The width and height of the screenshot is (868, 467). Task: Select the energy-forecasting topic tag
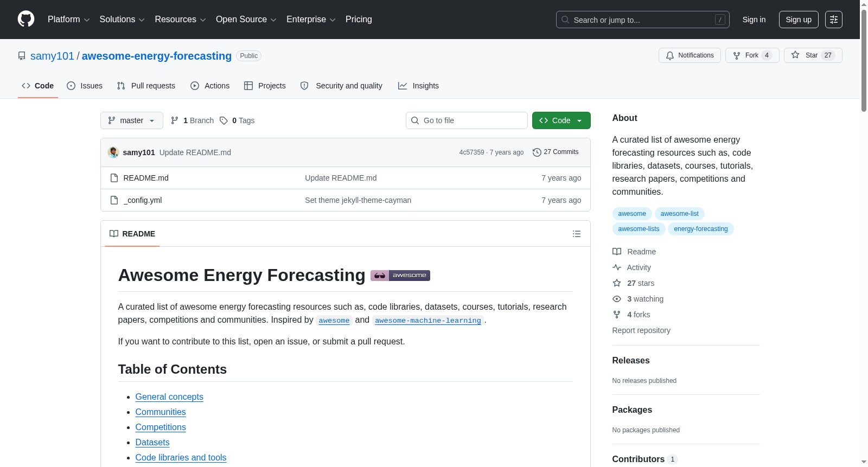point(701,229)
